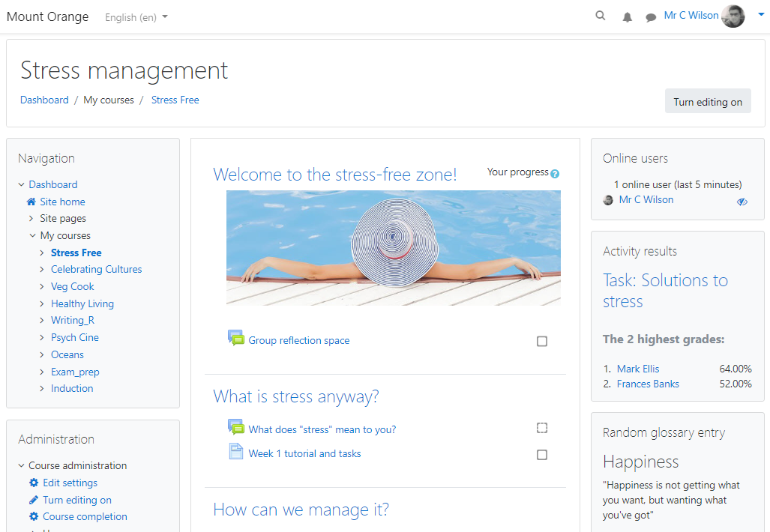Image resolution: width=770 pixels, height=532 pixels.
Task: Check Week 1 tutorial and tasks completion box
Action: (542, 455)
